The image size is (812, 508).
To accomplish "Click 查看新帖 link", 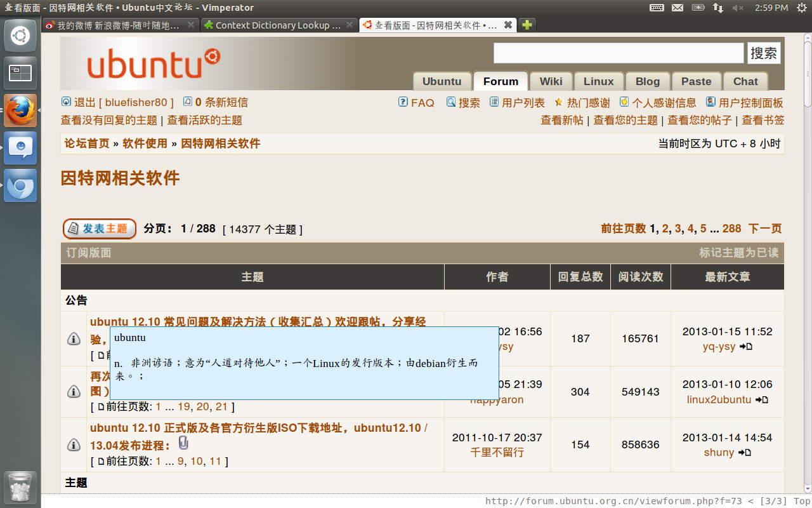I will coord(562,120).
